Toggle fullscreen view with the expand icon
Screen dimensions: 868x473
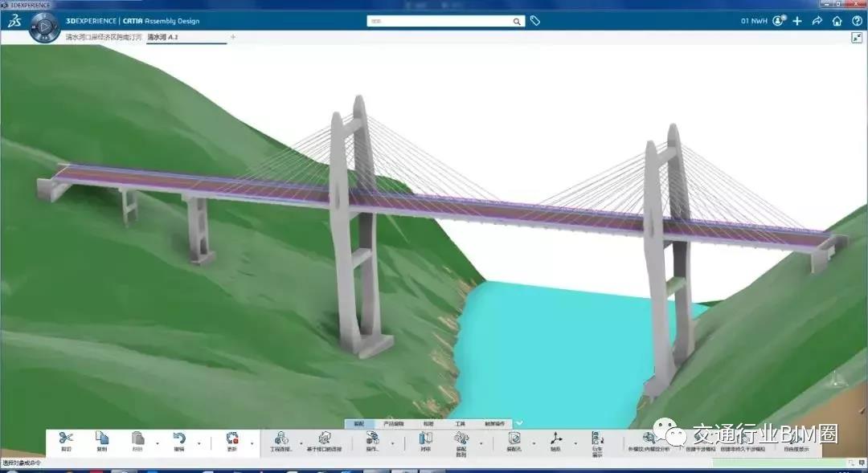pyautogui.click(x=856, y=38)
